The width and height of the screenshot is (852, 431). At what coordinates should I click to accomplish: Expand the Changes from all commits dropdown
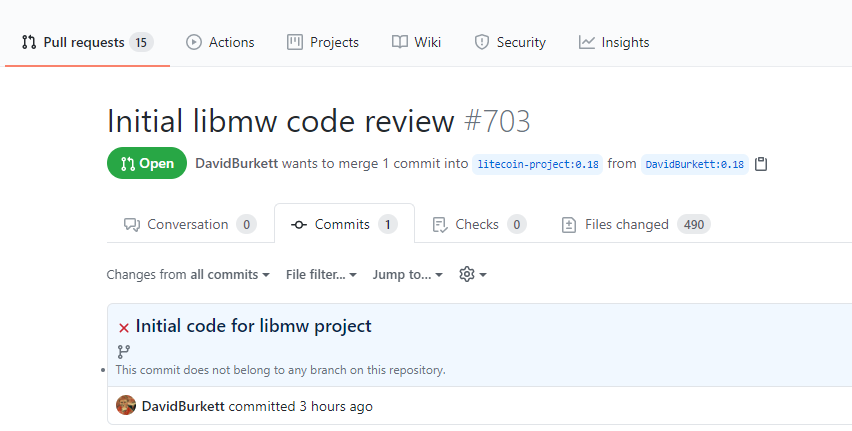click(188, 274)
